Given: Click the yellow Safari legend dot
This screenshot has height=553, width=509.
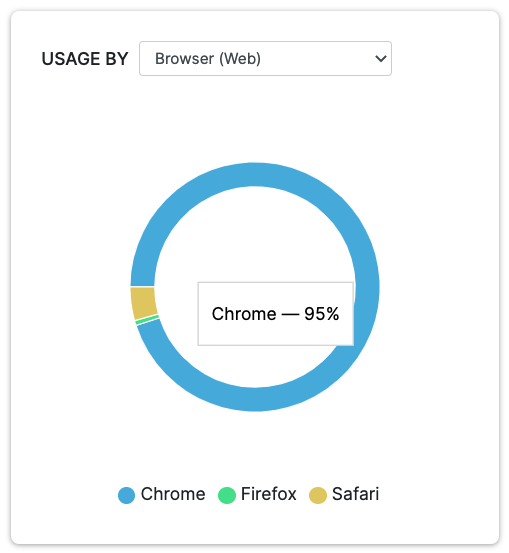Looking at the screenshot, I should click(317, 495).
